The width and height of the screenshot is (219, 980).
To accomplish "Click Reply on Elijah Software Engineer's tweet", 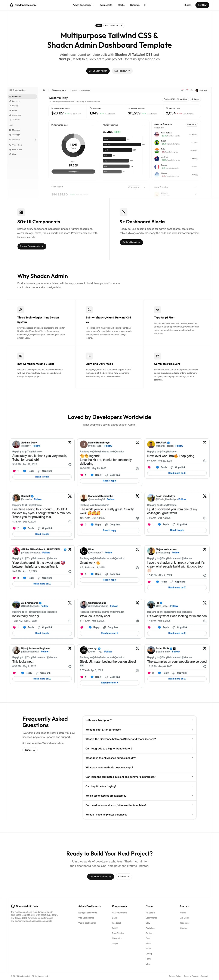I will [27, 673].
